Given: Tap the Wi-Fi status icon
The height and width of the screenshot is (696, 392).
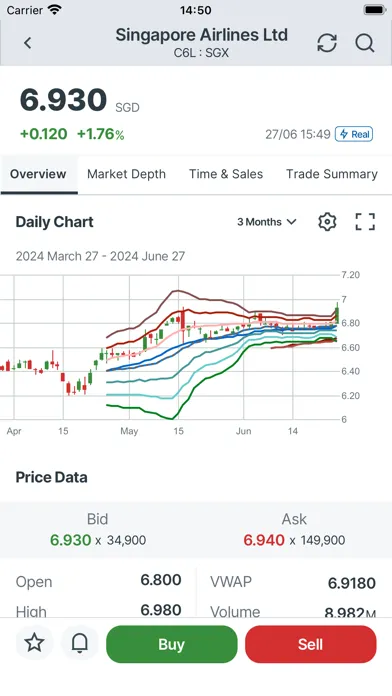Looking at the screenshot, I should [x=55, y=10].
